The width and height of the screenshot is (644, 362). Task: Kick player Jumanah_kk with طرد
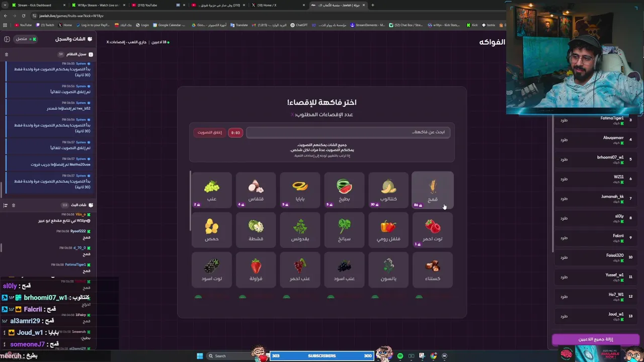(564, 199)
